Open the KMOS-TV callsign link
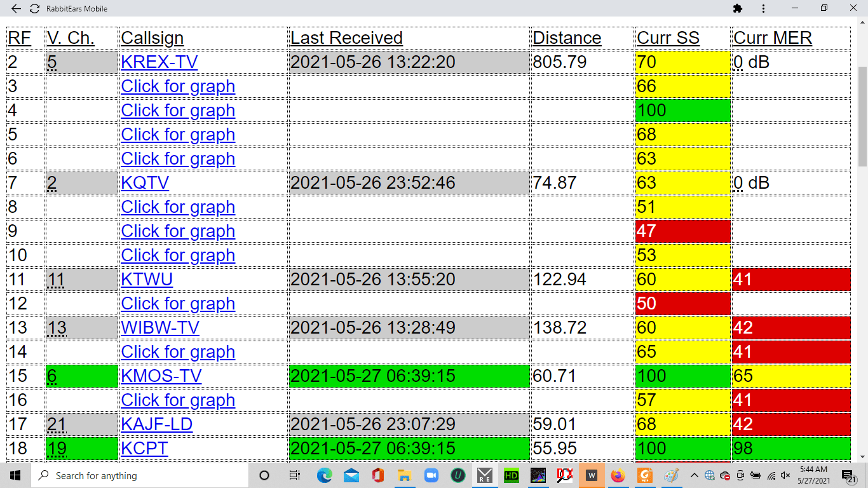868x488 pixels. [x=161, y=376]
